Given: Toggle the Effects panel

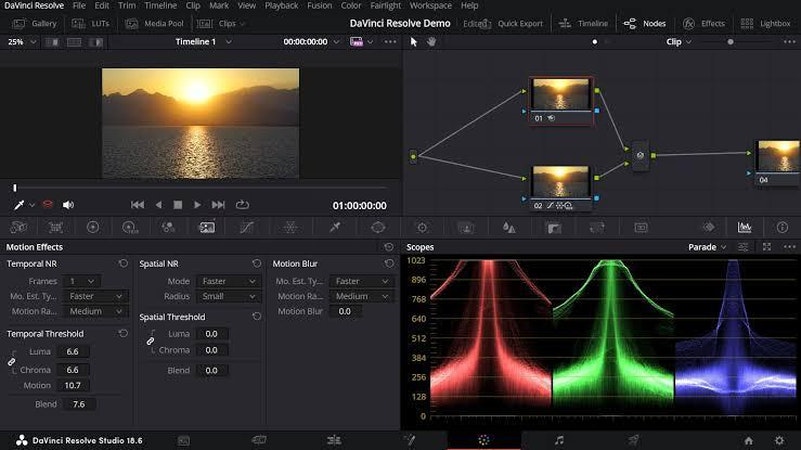Looking at the screenshot, I should pos(704,23).
